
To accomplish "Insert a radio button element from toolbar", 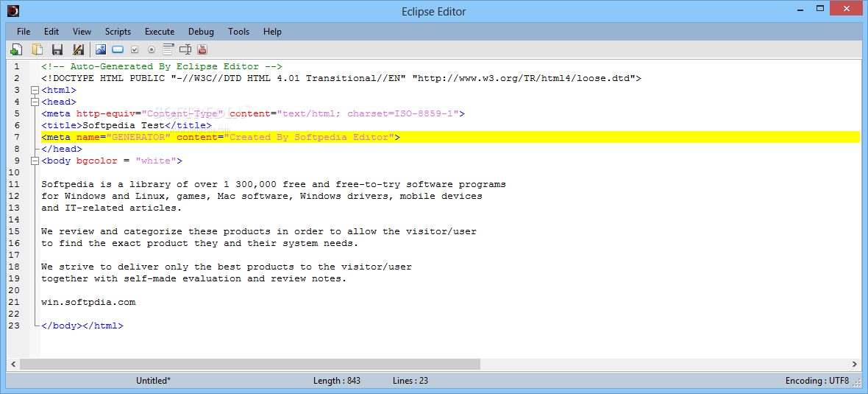I will [151, 49].
